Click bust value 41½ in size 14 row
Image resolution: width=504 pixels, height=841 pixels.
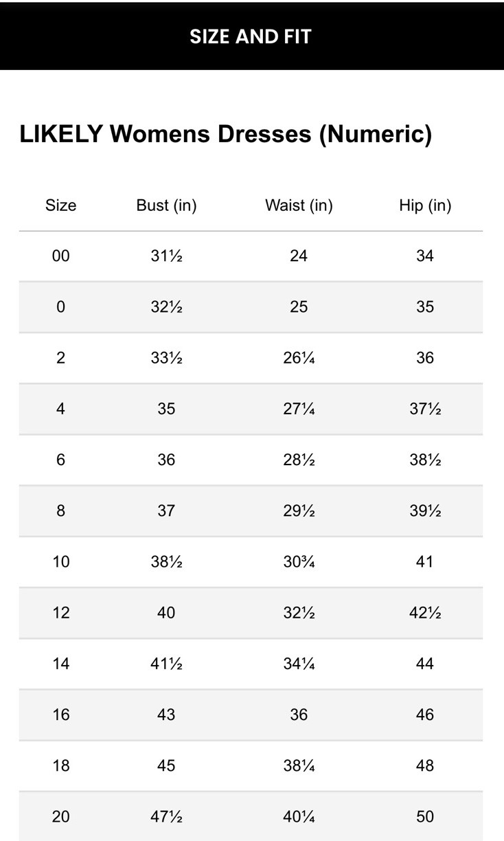pos(166,664)
